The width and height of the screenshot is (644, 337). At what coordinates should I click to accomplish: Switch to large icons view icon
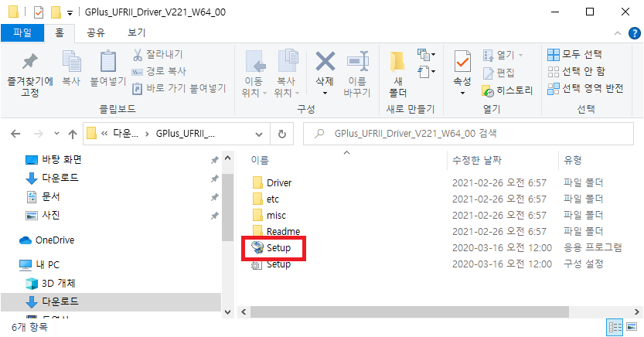632,327
